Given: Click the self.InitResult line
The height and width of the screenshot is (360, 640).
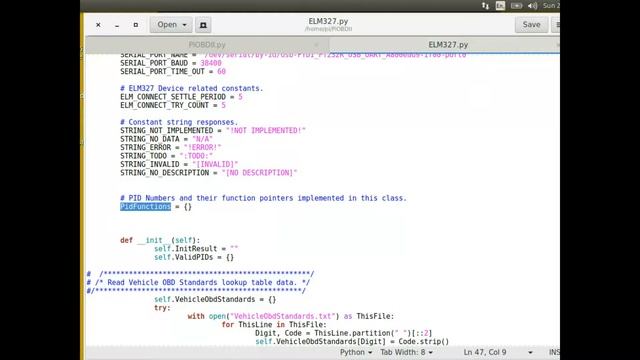Looking at the screenshot, I should 196,249.
